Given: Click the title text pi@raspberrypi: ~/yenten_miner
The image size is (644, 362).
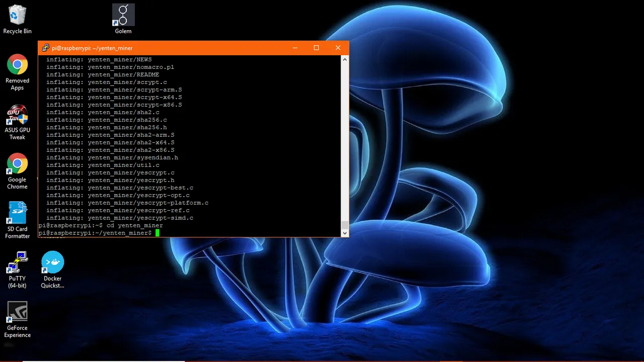Looking at the screenshot, I should click(92, 48).
